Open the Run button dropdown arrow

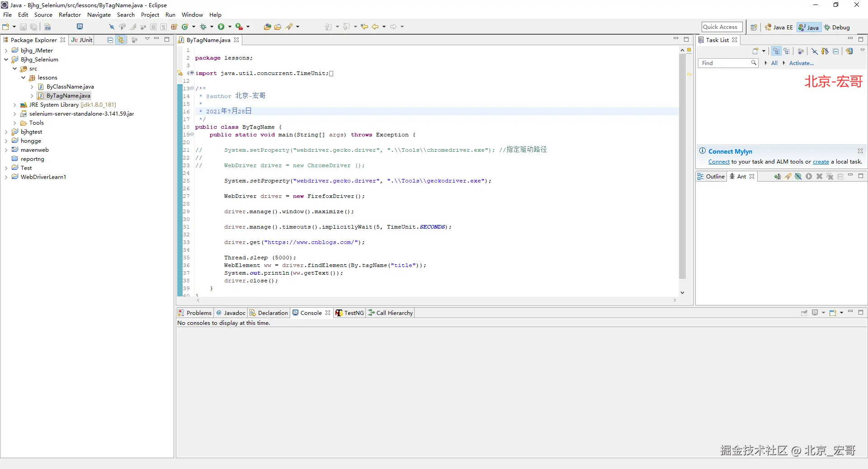pos(230,27)
